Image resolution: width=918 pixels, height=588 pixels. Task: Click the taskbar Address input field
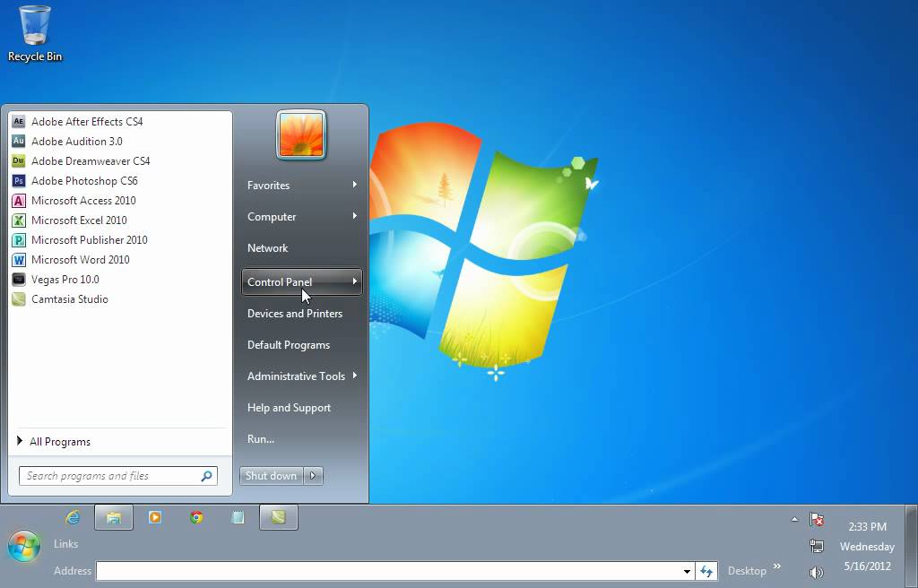point(388,571)
